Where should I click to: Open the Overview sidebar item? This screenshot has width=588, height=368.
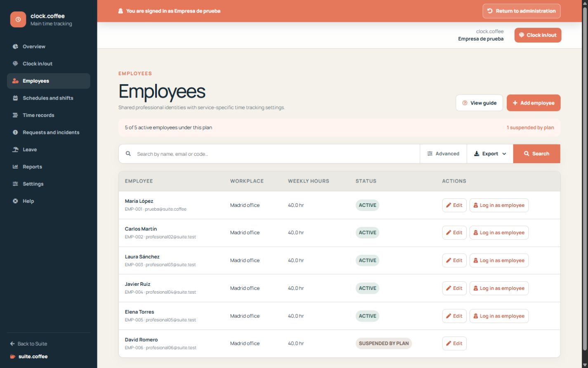(x=49, y=47)
